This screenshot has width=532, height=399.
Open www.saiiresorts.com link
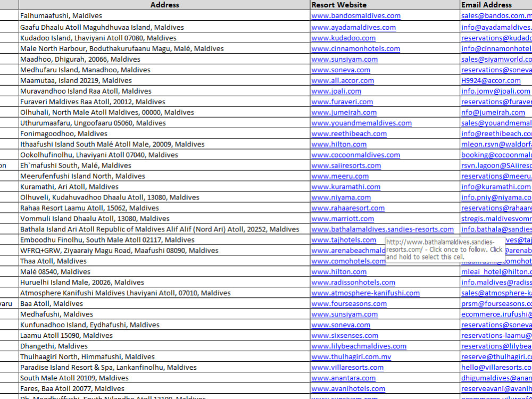(x=346, y=165)
